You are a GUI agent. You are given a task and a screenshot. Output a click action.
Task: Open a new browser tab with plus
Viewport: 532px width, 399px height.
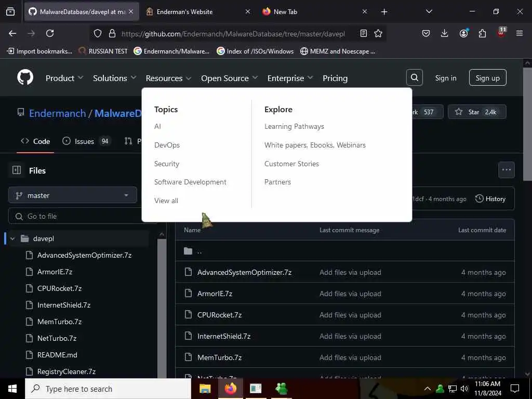384,12
